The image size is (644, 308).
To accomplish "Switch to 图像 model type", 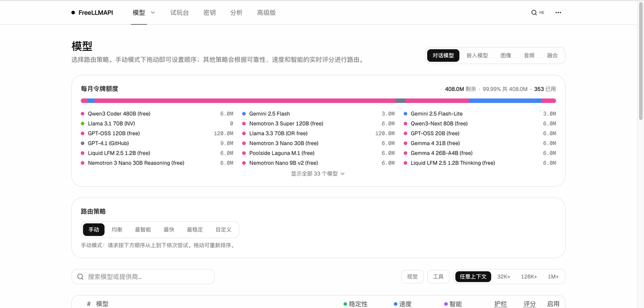I will (506, 55).
